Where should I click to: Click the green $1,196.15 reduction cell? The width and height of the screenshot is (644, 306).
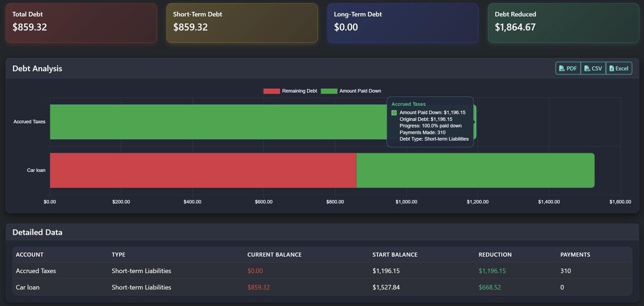coord(492,271)
